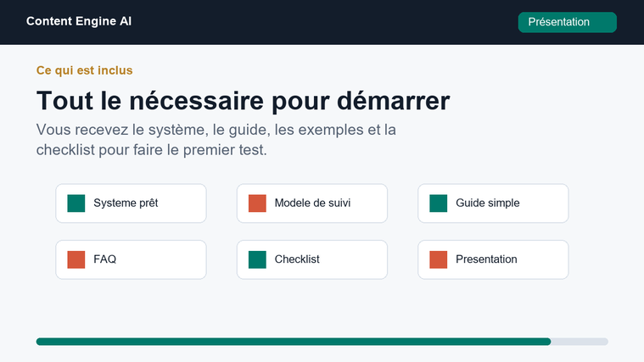Select the Modele de suivi card

point(312,203)
